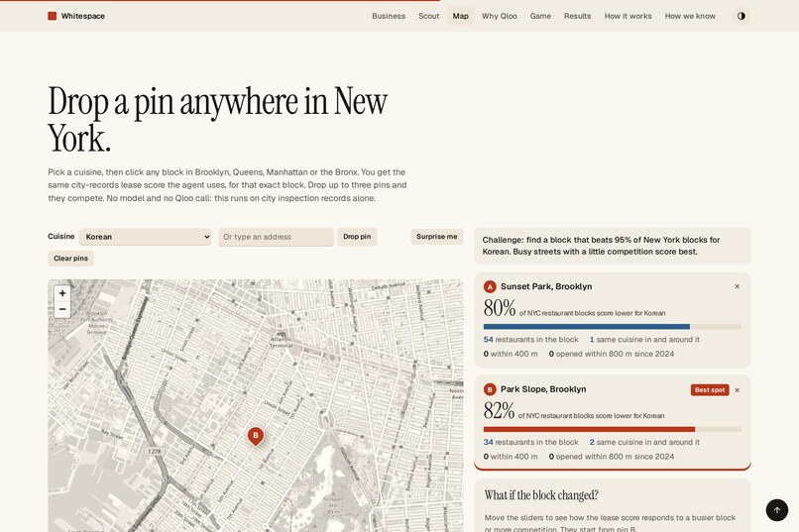Zoom in on the map

pyautogui.click(x=62, y=293)
